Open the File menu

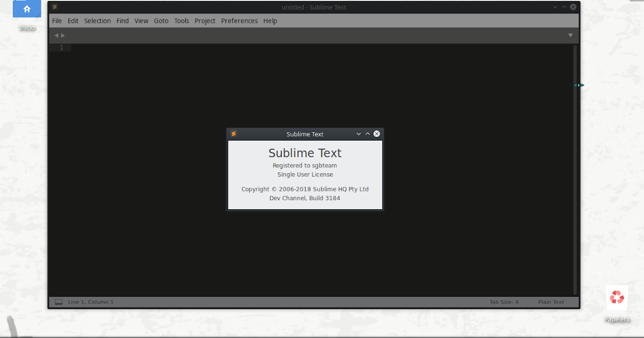click(x=57, y=21)
